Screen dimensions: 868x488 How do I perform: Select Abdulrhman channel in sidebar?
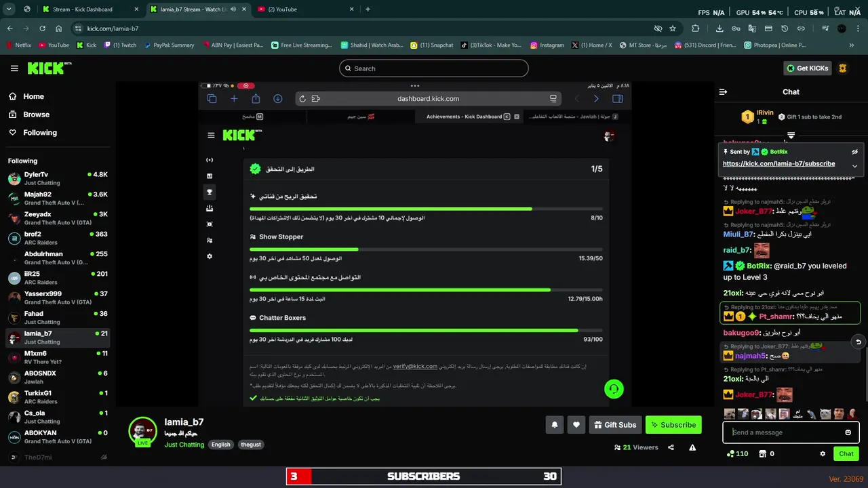coord(58,258)
